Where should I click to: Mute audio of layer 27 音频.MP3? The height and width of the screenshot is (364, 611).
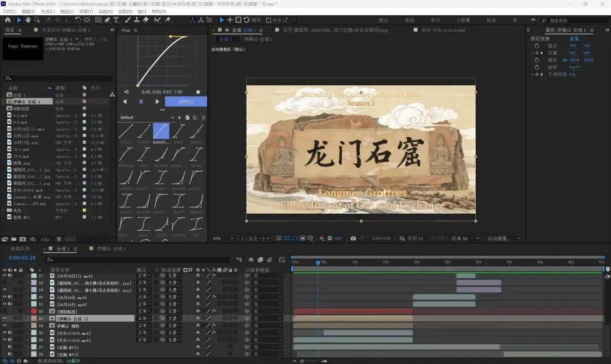coord(11,348)
